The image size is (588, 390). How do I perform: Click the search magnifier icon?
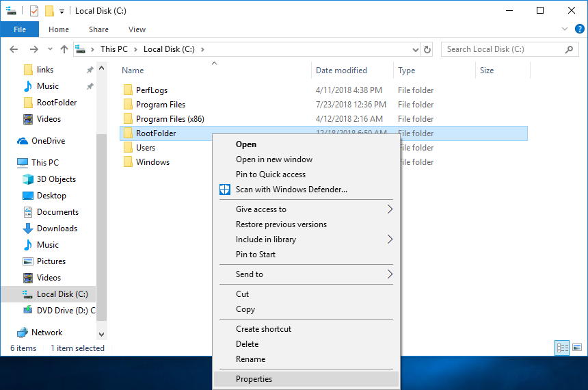pyautogui.click(x=569, y=49)
